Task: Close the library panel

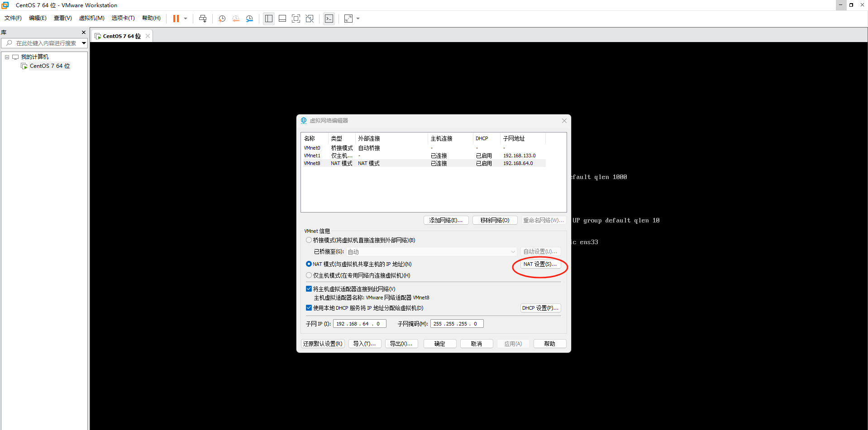Action: 84,33
